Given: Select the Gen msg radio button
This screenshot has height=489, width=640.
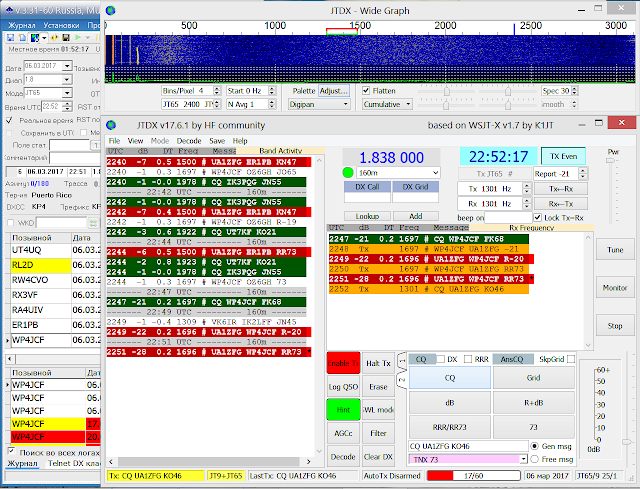Looking at the screenshot, I should 534,446.
